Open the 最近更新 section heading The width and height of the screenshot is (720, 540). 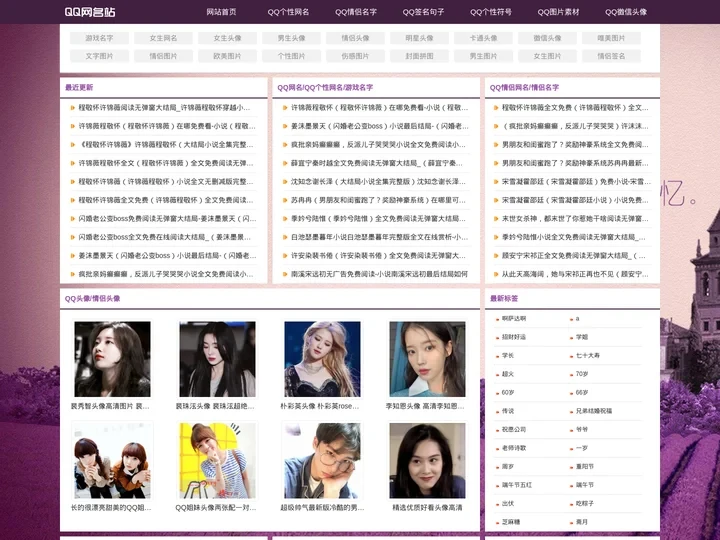(x=79, y=87)
